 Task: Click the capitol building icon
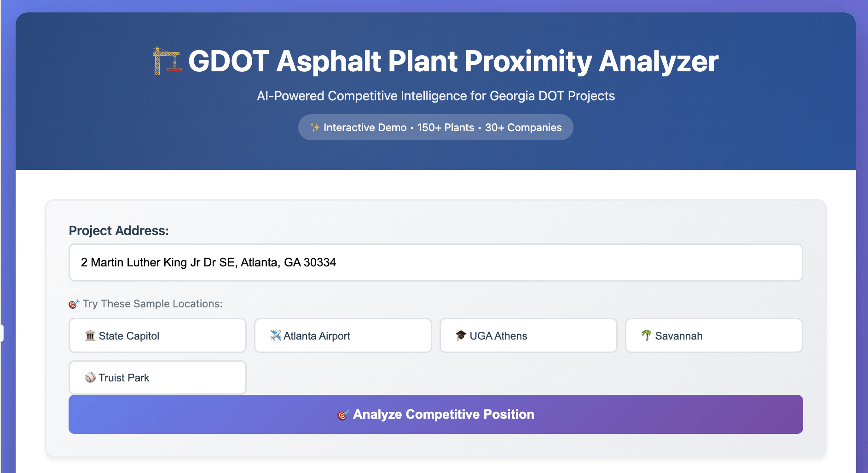[x=90, y=335]
